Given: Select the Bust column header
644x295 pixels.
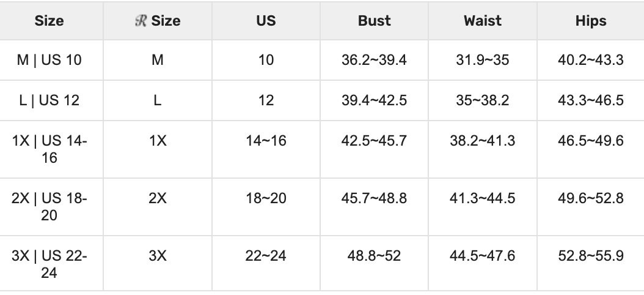Looking at the screenshot, I should click(x=374, y=21).
